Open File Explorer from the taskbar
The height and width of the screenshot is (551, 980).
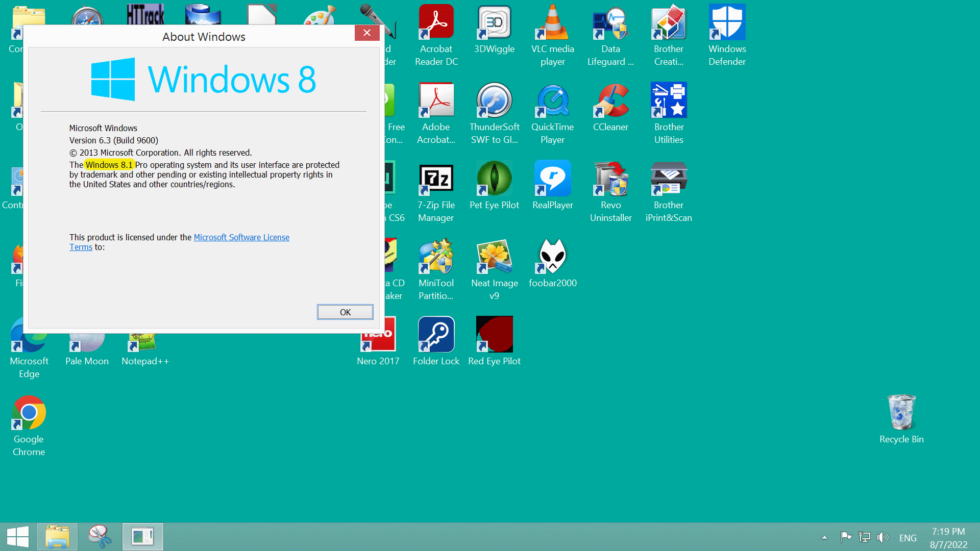tap(57, 537)
